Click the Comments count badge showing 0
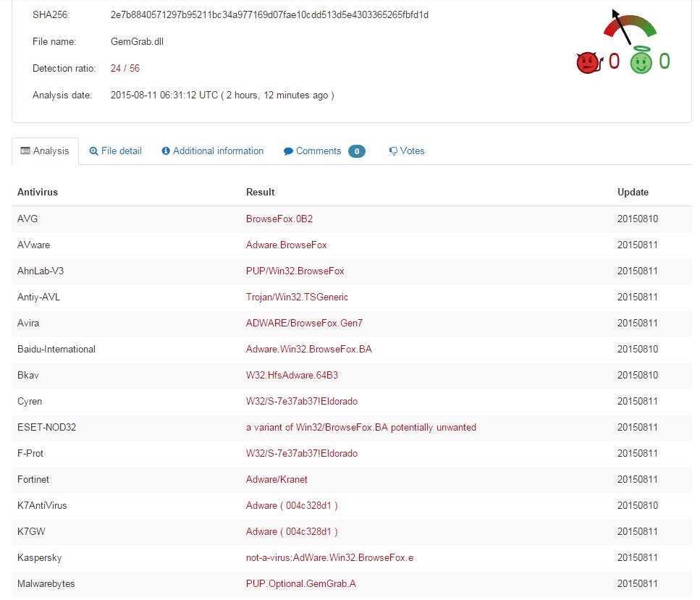 [357, 151]
